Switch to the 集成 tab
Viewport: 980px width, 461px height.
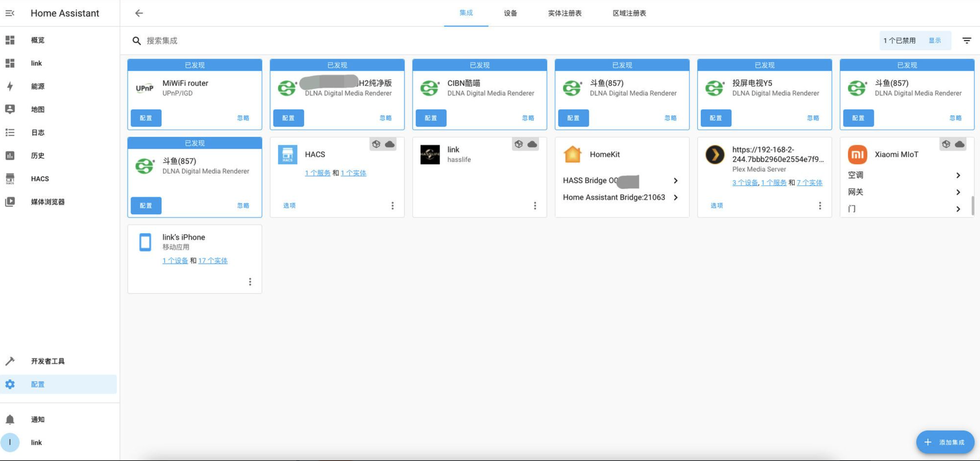[466, 13]
